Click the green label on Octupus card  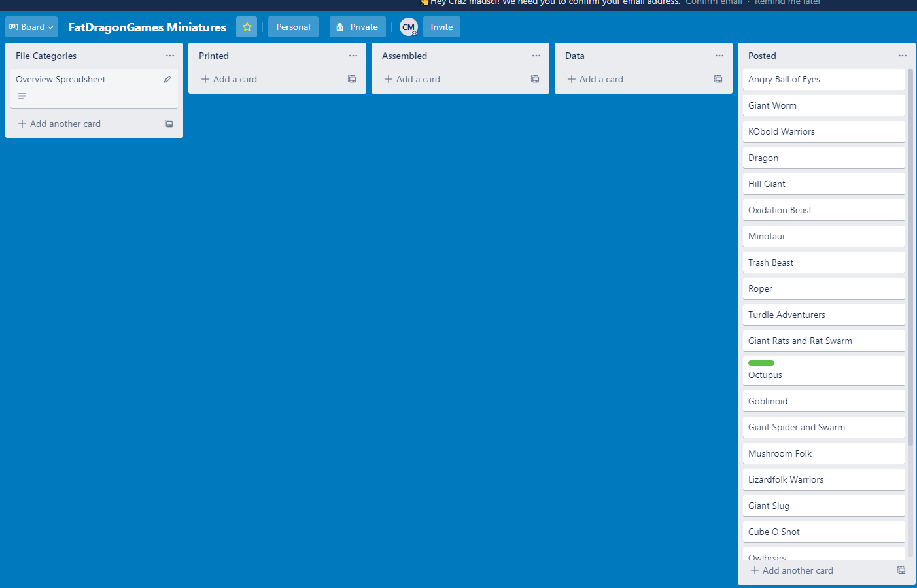click(x=761, y=363)
